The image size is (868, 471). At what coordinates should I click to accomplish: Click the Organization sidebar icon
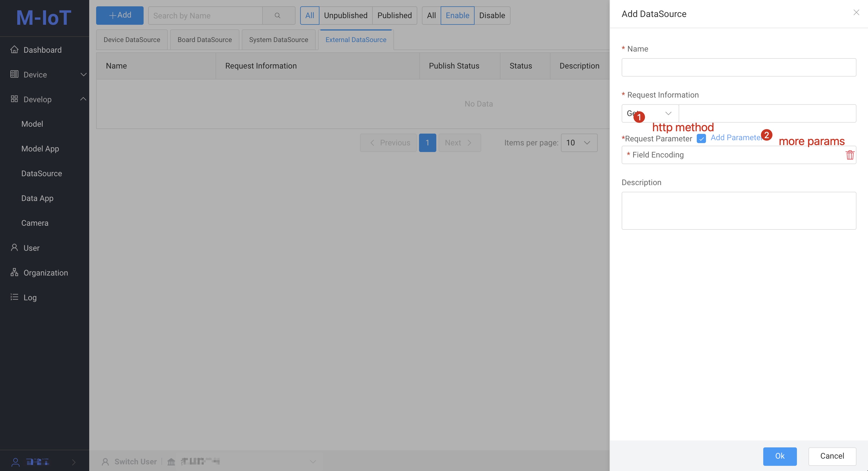click(14, 273)
